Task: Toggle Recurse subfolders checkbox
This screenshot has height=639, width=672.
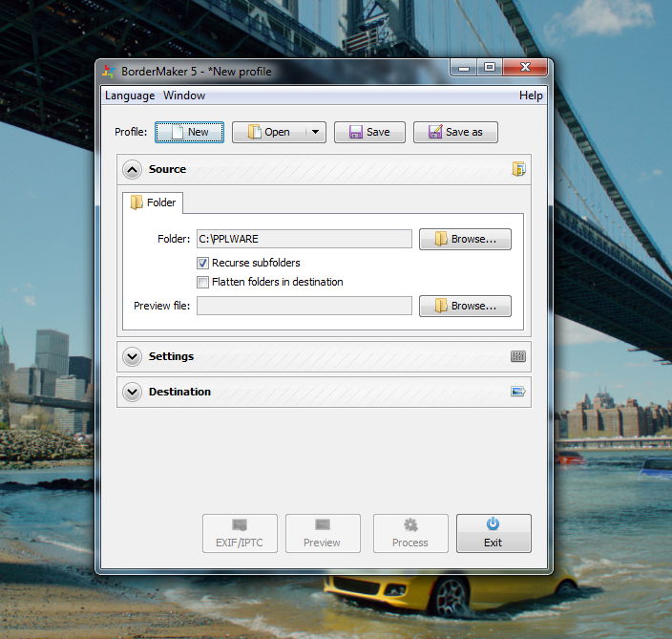Action: tap(202, 263)
